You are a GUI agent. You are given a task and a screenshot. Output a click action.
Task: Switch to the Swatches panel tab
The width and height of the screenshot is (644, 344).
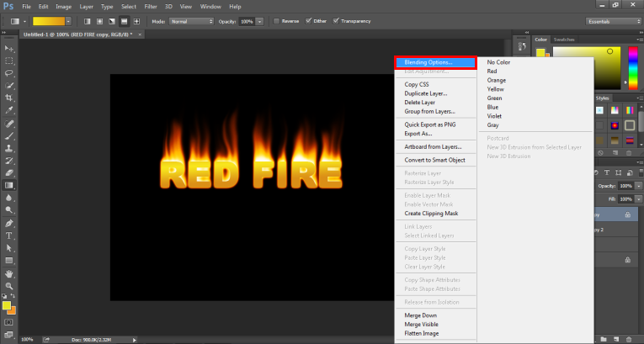tap(564, 39)
